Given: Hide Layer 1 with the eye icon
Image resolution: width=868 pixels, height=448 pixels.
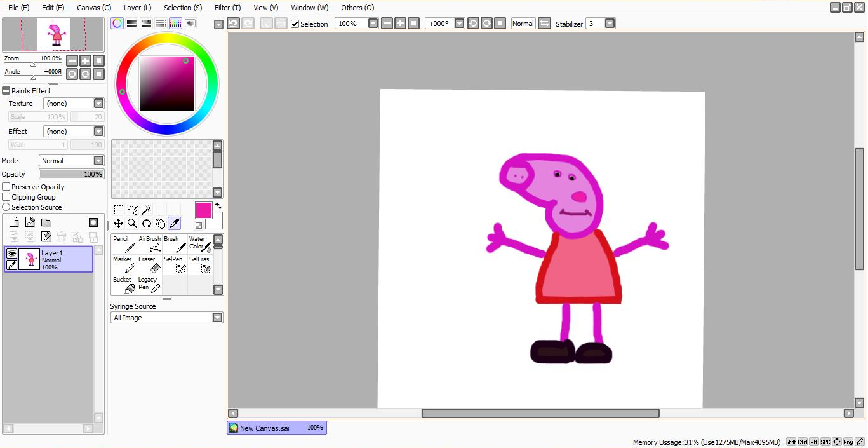Looking at the screenshot, I should click(x=11, y=254).
